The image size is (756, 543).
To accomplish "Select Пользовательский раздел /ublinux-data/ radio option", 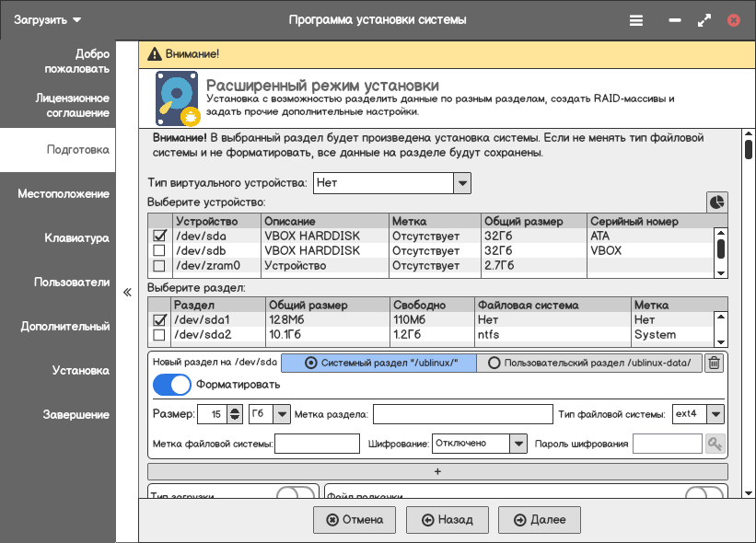I will click(x=588, y=363).
